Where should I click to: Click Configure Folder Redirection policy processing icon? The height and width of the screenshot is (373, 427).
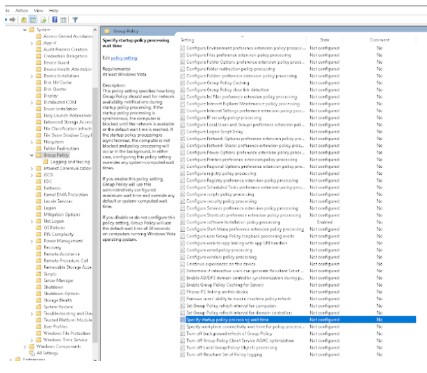click(x=182, y=69)
